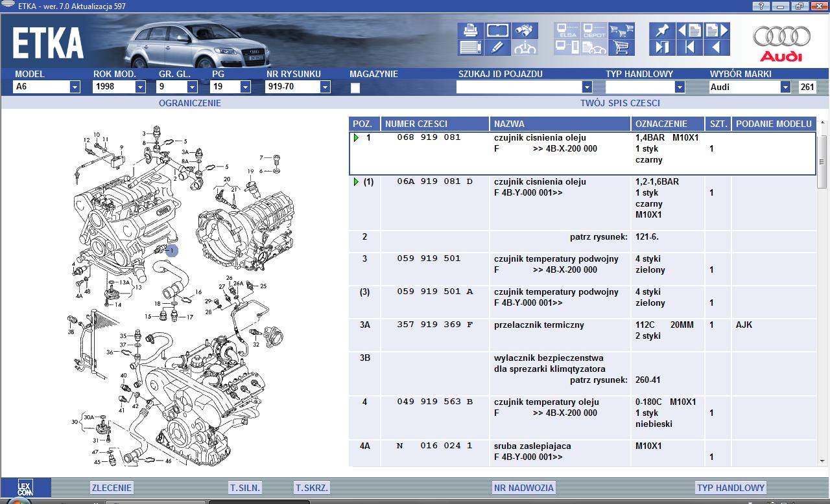Screen dimensions: 830x504
Task: Click the SZT. column header
Action: coord(718,124)
